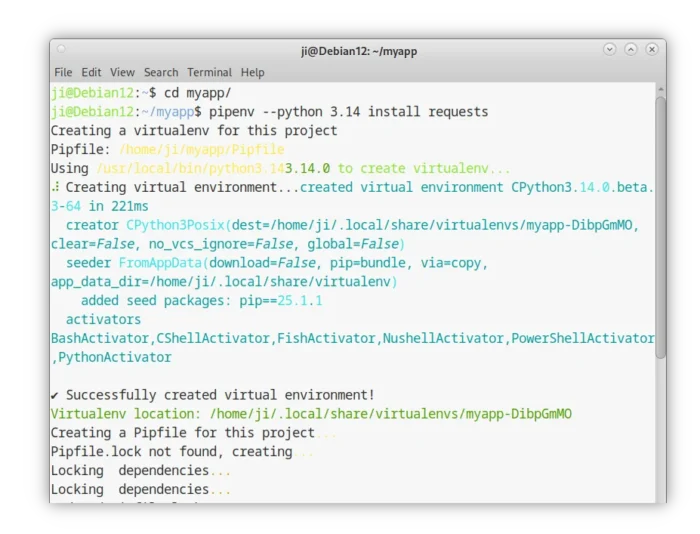Click the window title ji@Debian12: ~/myapp
The image size is (700, 534).
point(359,51)
